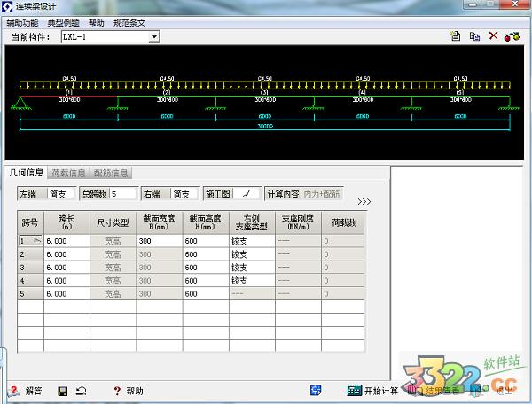The height and width of the screenshot is (404, 532).
Task: Open the 铰支 support type in row 2
Action: [x=252, y=254]
